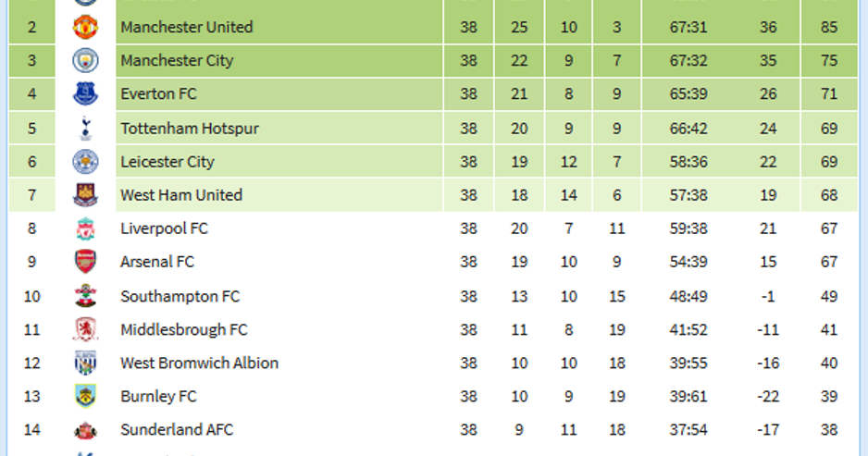Click the Liverpool FC crest

[85, 228]
